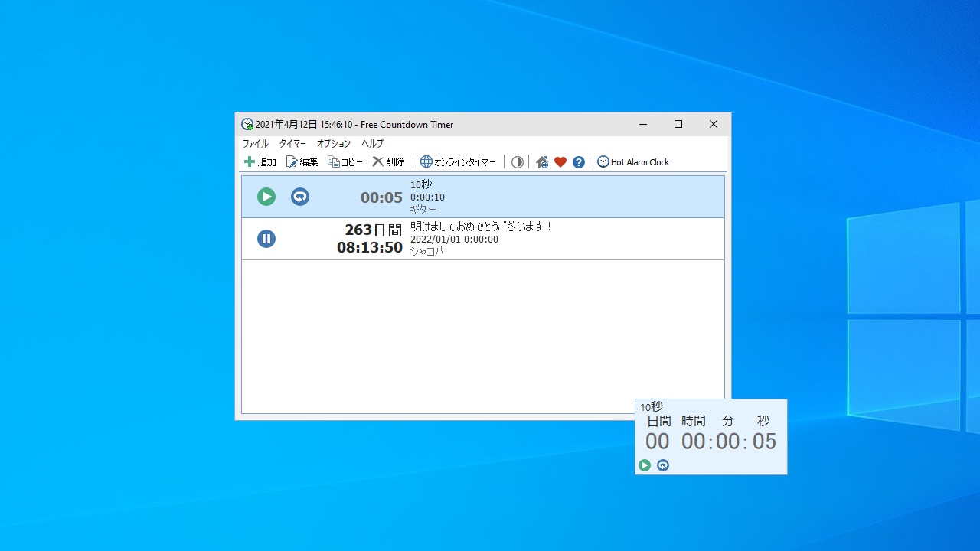This screenshot has height=551, width=980.
Task: Click the app icon in title bar
Action: tap(247, 125)
